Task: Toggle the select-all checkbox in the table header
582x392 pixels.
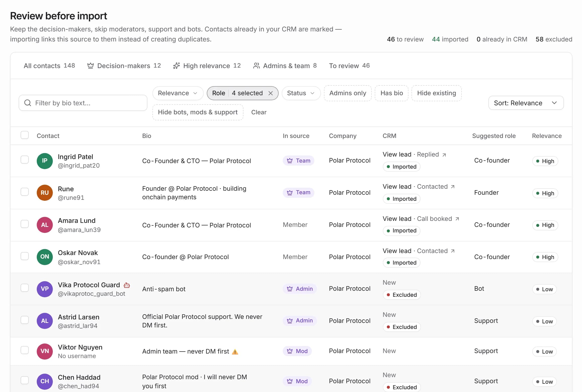Action: (x=25, y=135)
